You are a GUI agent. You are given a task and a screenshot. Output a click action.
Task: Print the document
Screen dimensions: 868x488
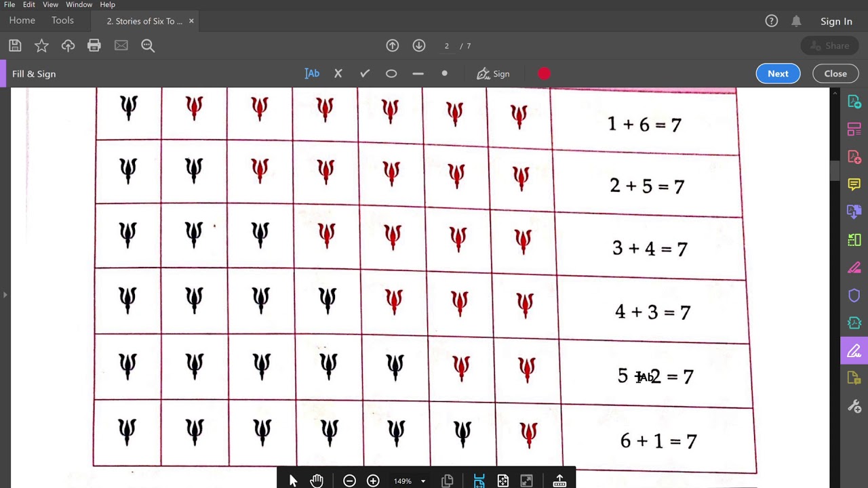pyautogui.click(x=94, y=45)
